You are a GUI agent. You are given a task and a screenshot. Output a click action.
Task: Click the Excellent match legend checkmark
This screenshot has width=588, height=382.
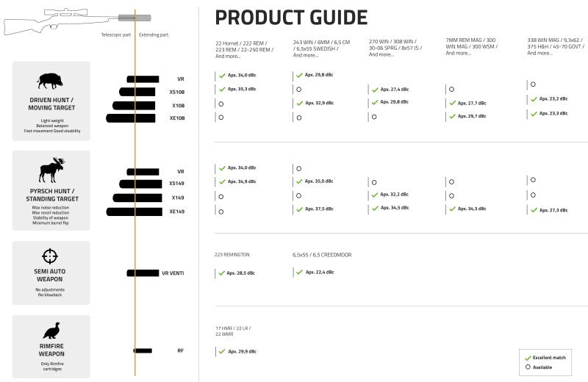pos(528,356)
